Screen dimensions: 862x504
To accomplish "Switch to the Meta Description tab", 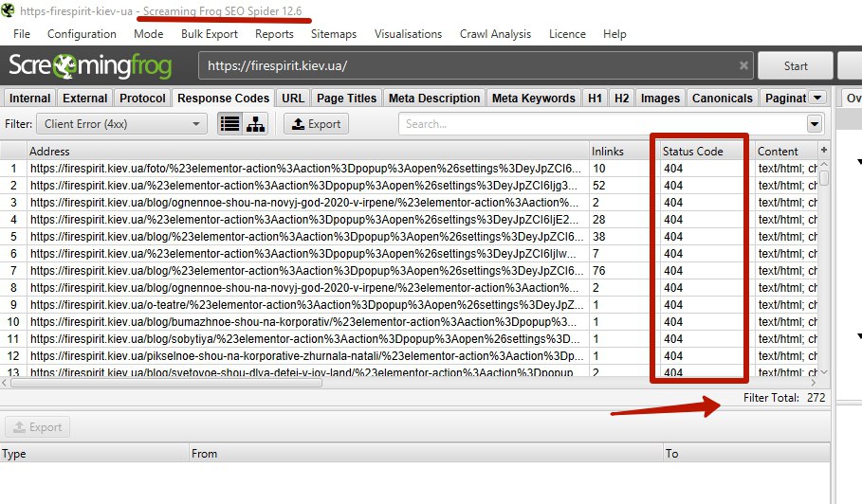I will point(434,99).
